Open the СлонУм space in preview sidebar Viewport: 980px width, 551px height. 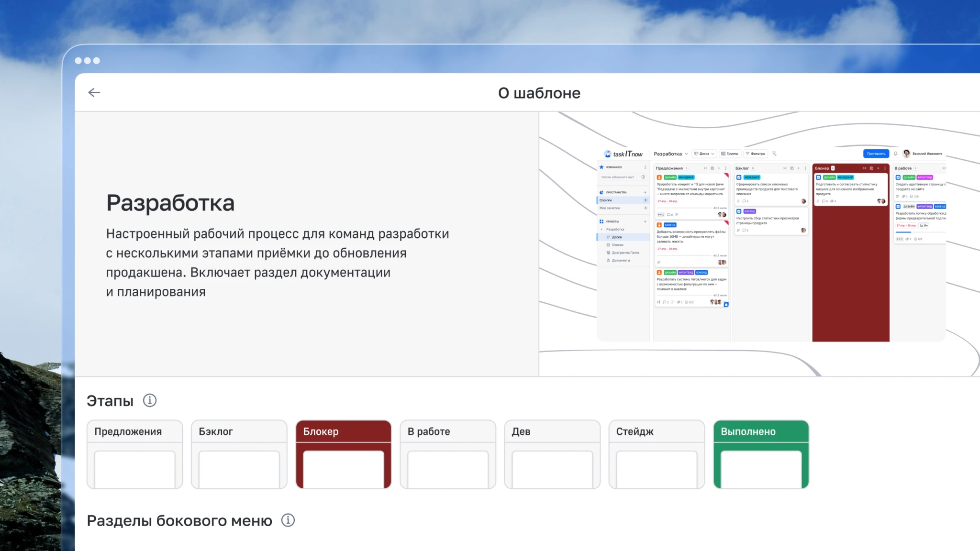[623, 200]
